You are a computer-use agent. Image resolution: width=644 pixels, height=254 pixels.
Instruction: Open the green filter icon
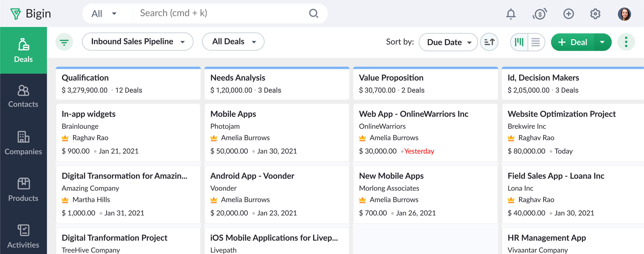coord(64,42)
